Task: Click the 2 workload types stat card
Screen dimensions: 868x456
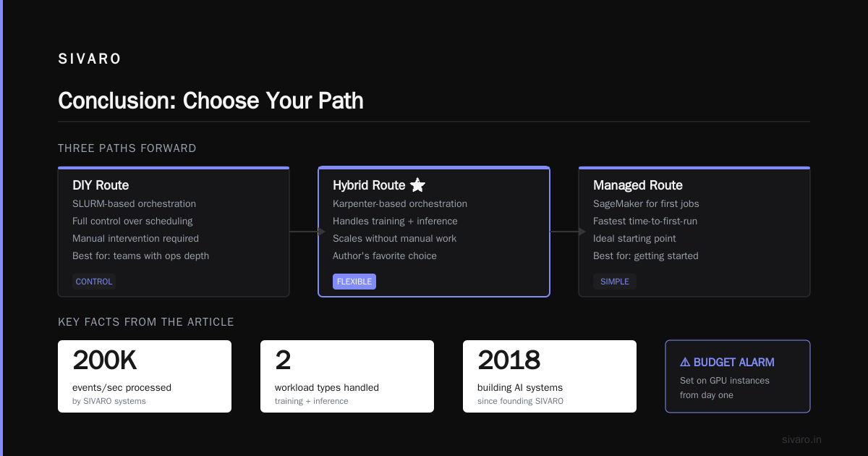Action: point(347,376)
